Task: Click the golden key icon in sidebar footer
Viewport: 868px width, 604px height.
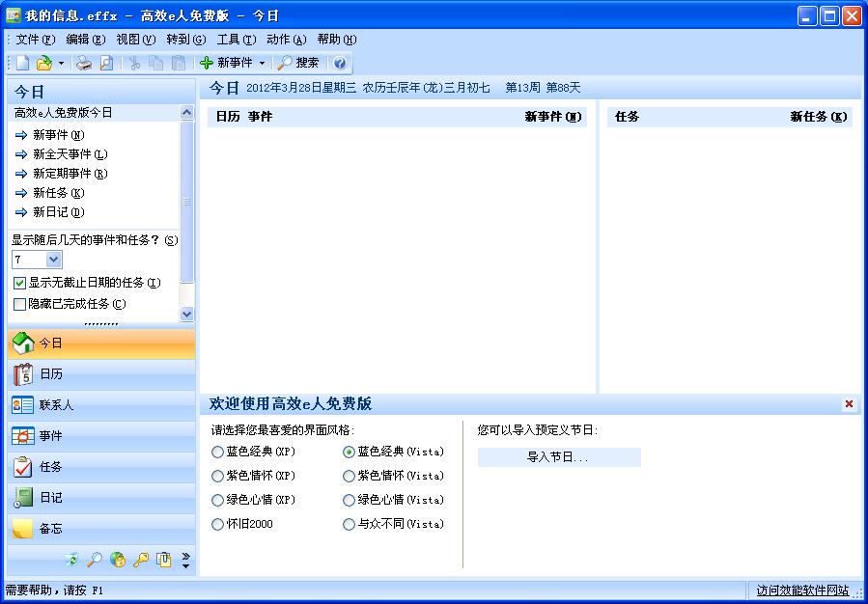Action: click(141, 560)
